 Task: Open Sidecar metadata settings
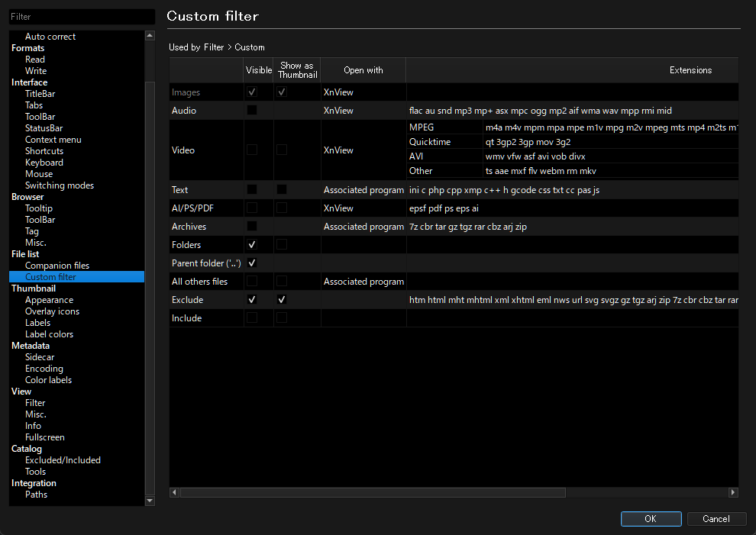[40, 357]
